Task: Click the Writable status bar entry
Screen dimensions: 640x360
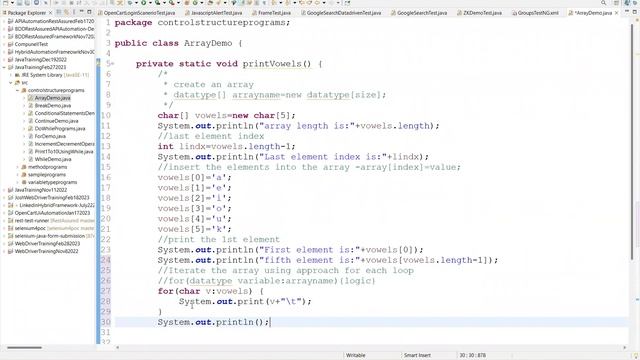Action: pyautogui.click(x=356, y=356)
